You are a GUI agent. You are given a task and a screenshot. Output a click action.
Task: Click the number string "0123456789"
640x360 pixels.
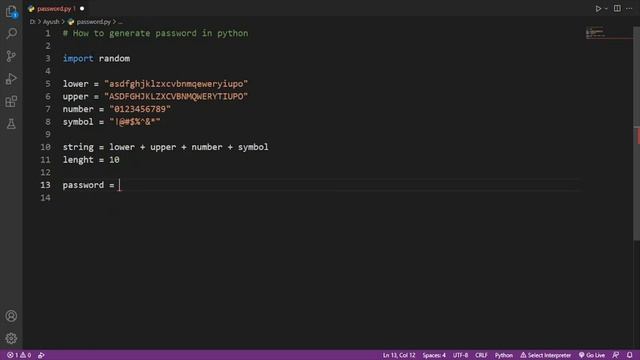[x=140, y=109]
